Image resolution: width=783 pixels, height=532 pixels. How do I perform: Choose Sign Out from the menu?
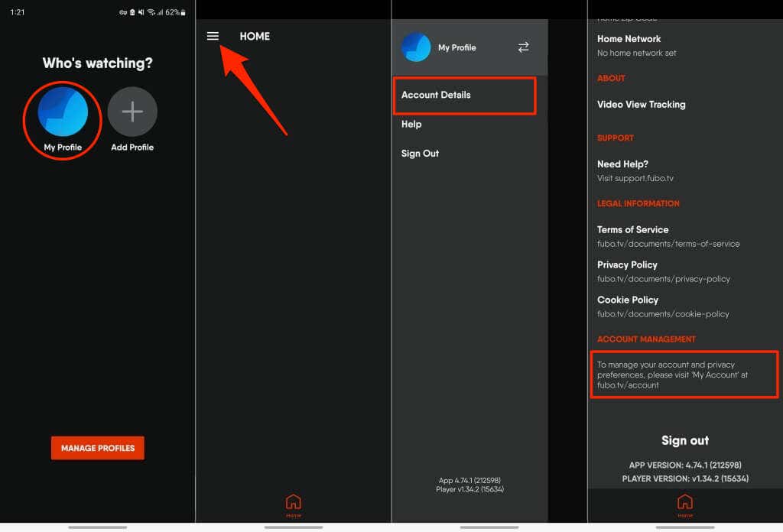(x=420, y=153)
